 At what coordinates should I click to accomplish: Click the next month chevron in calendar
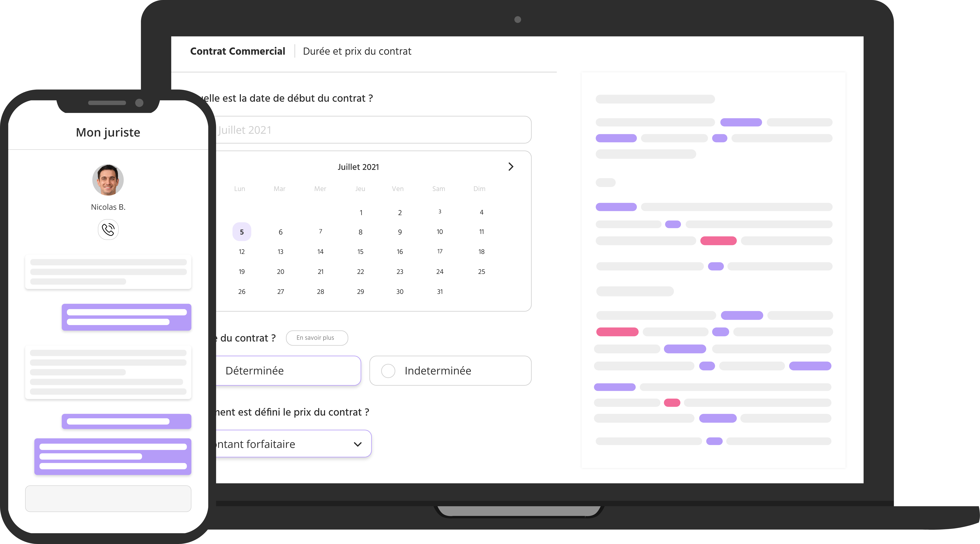point(510,167)
